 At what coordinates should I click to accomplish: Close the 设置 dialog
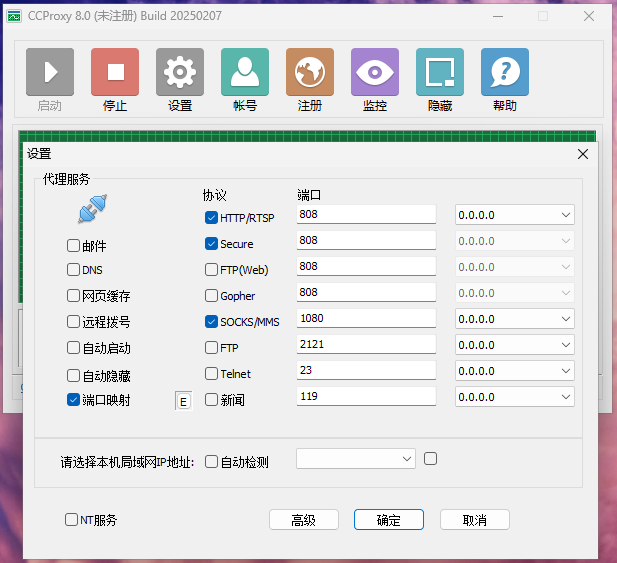coord(583,154)
